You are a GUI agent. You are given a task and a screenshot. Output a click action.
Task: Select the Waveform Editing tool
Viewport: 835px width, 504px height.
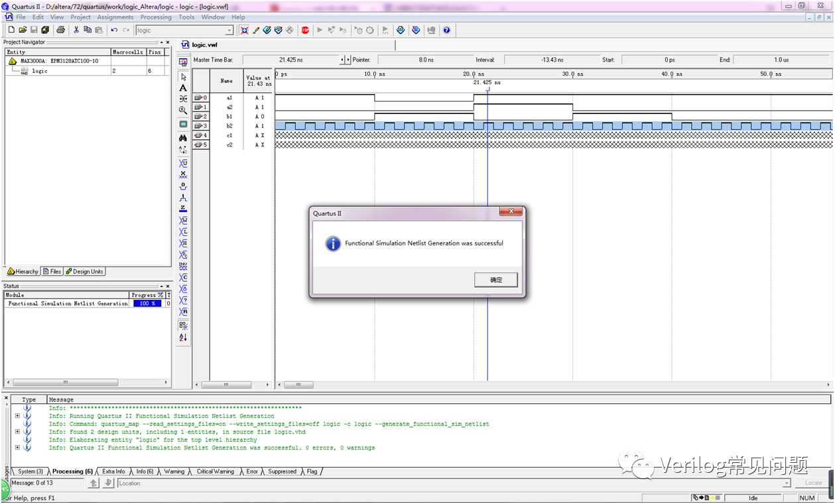point(183,99)
